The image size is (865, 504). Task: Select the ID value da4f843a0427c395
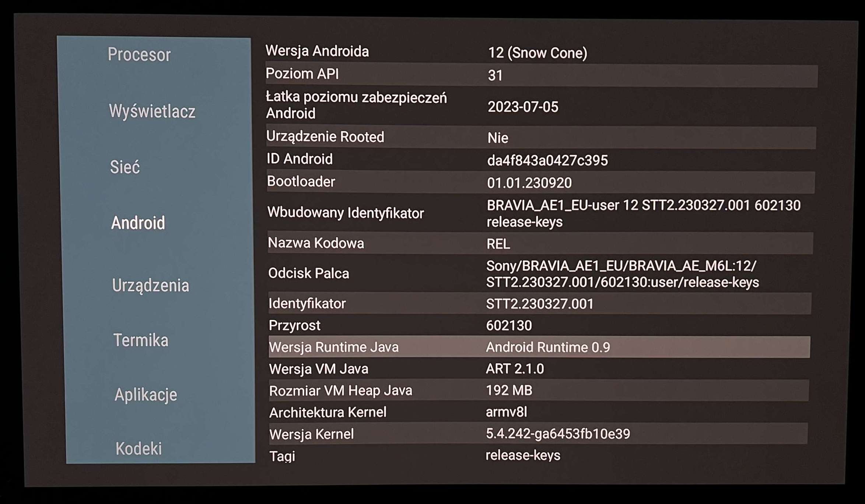pyautogui.click(x=547, y=161)
